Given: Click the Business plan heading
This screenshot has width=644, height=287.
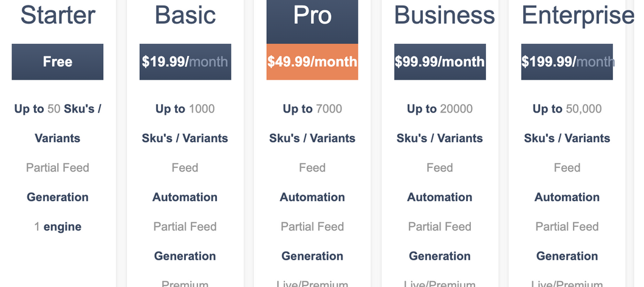Looking at the screenshot, I should pos(444,15).
